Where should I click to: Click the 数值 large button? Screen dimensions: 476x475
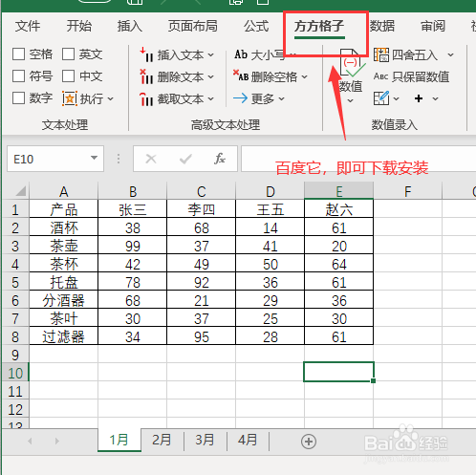tap(351, 76)
